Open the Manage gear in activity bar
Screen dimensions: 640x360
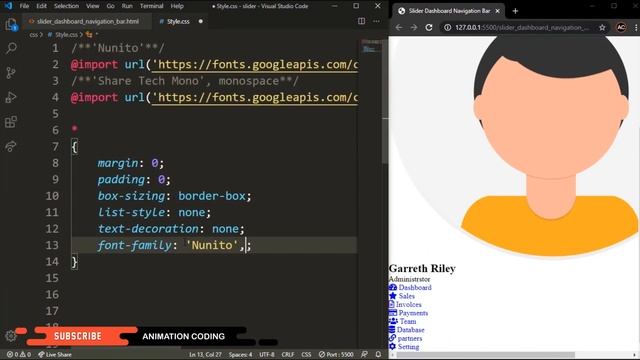11,336
